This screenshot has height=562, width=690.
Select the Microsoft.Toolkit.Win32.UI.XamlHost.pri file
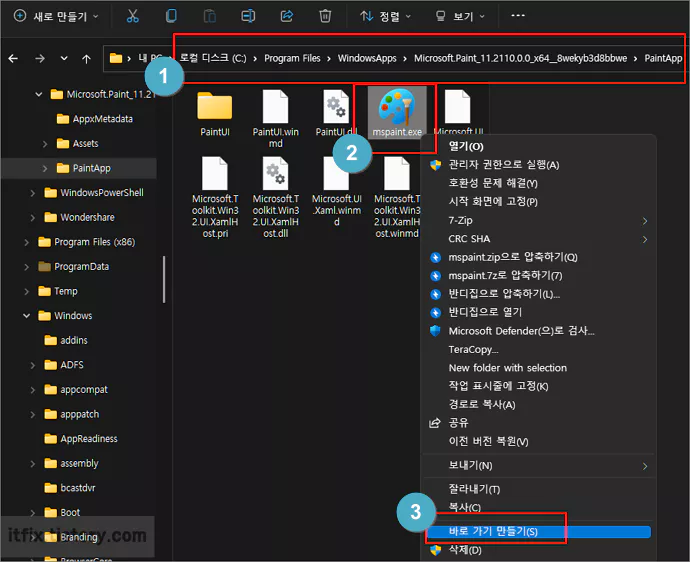point(215,197)
